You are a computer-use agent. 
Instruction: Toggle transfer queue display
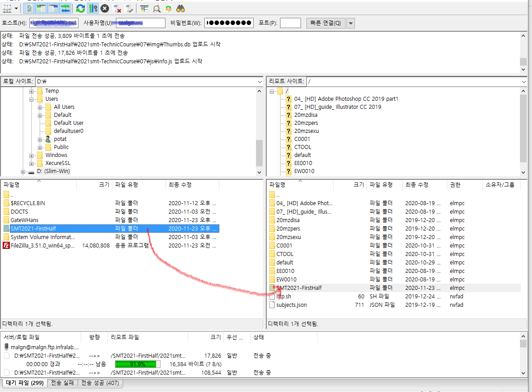(x=66, y=8)
